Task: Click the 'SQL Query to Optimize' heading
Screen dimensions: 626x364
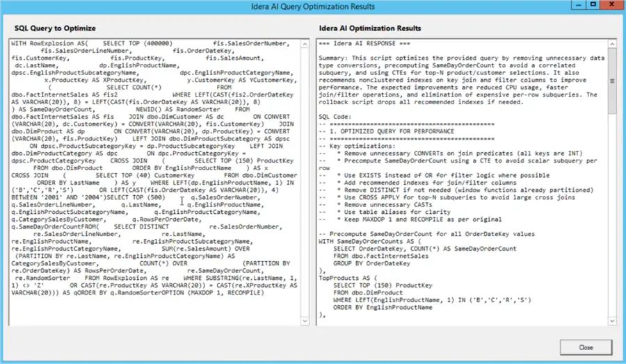Action: click(55, 28)
